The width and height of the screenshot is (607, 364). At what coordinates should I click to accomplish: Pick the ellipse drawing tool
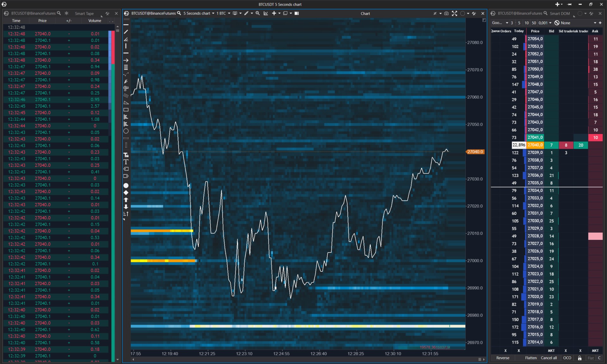pos(126,131)
